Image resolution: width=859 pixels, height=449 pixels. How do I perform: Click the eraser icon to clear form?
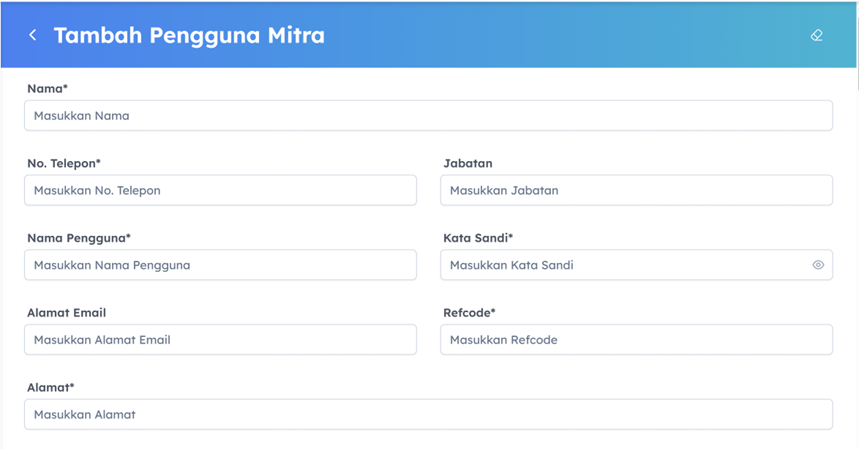click(816, 35)
